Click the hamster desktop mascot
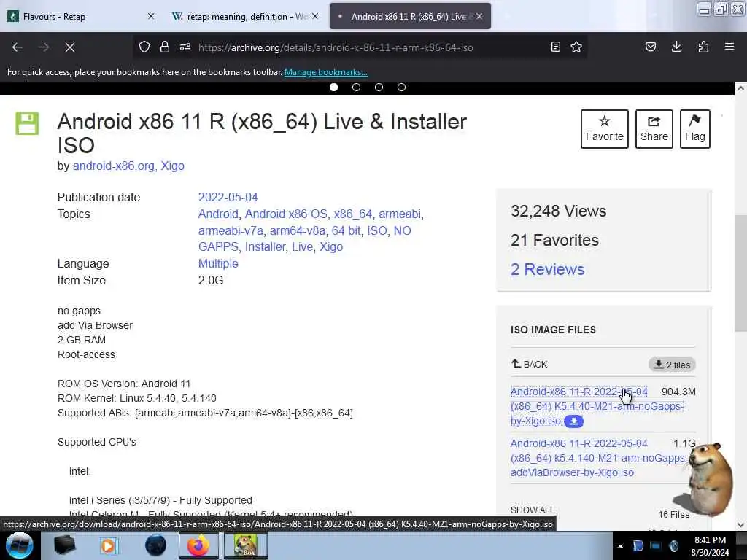 pyautogui.click(x=703, y=480)
